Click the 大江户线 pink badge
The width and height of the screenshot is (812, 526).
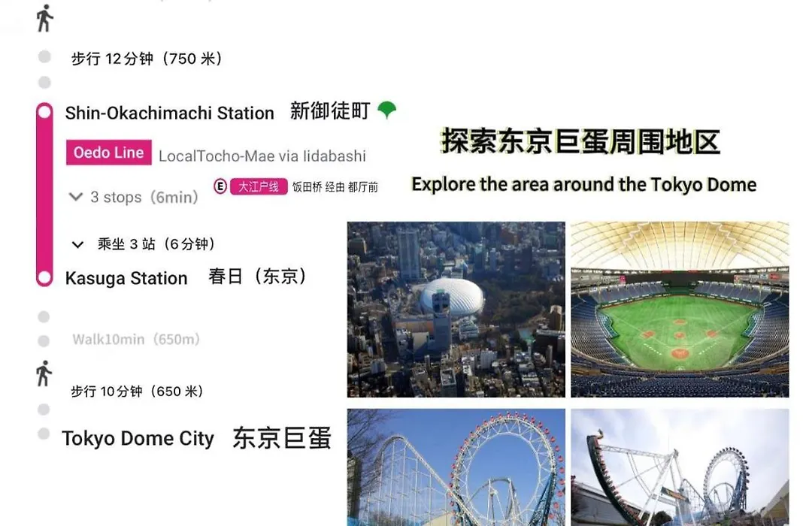coord(259,186)
